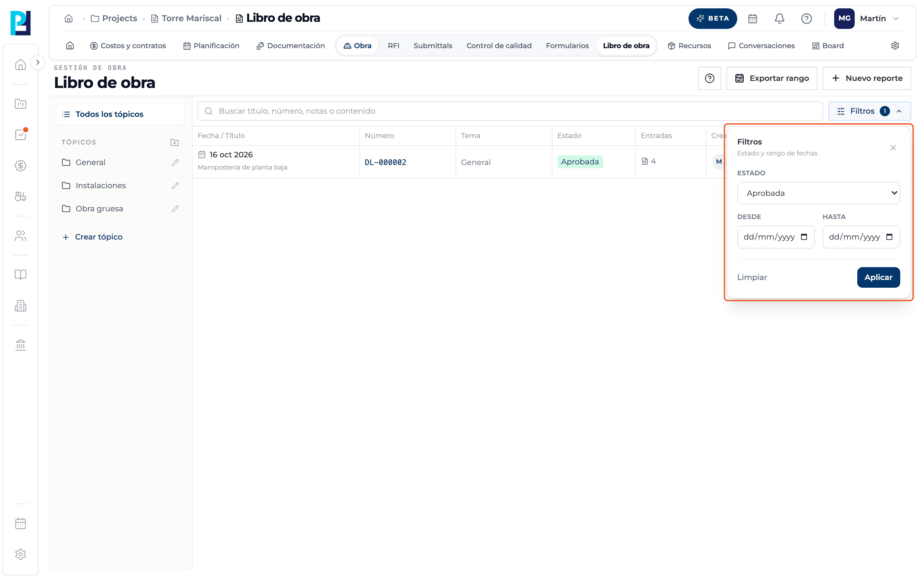
Task: Open the Hasta date picker calendar icon
Action: (x=889, y=237)
